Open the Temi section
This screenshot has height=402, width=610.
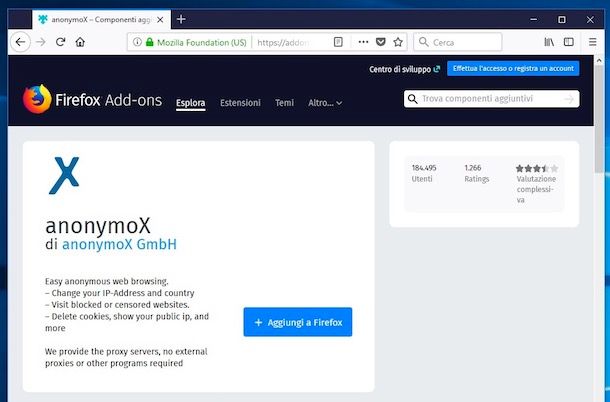284,103
